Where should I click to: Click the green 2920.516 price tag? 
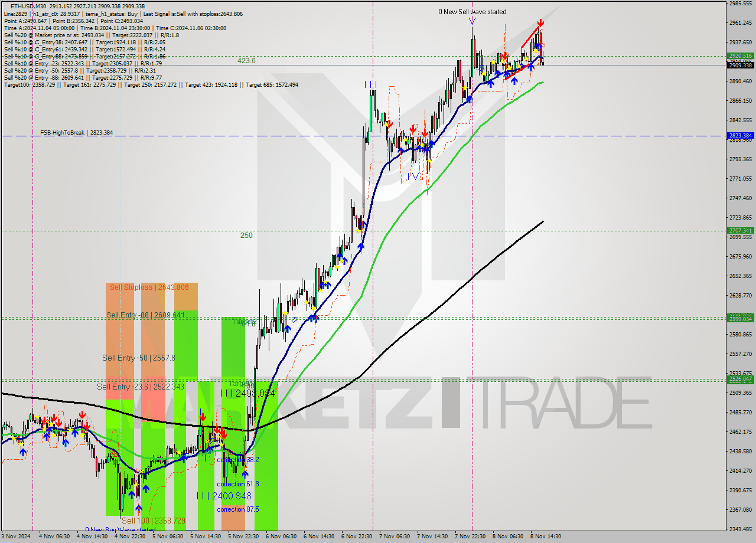coord(741,56)
